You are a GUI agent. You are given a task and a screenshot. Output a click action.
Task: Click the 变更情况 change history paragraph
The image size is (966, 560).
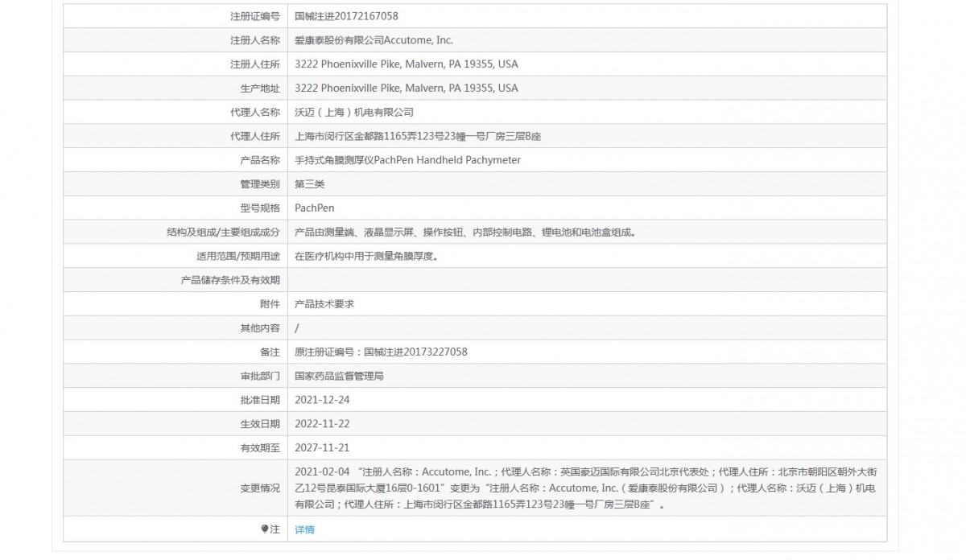pyautogui.click(x=585, y=488)
